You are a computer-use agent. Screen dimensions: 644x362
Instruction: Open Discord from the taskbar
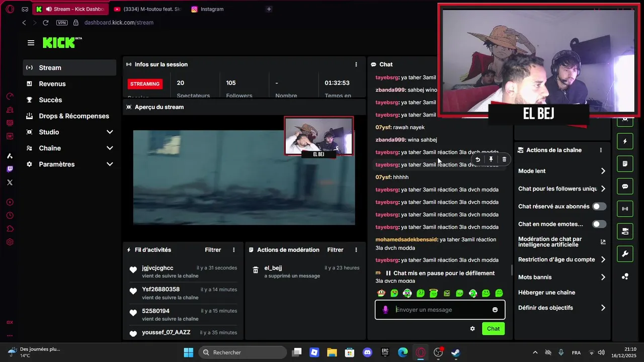coord(367,352)
